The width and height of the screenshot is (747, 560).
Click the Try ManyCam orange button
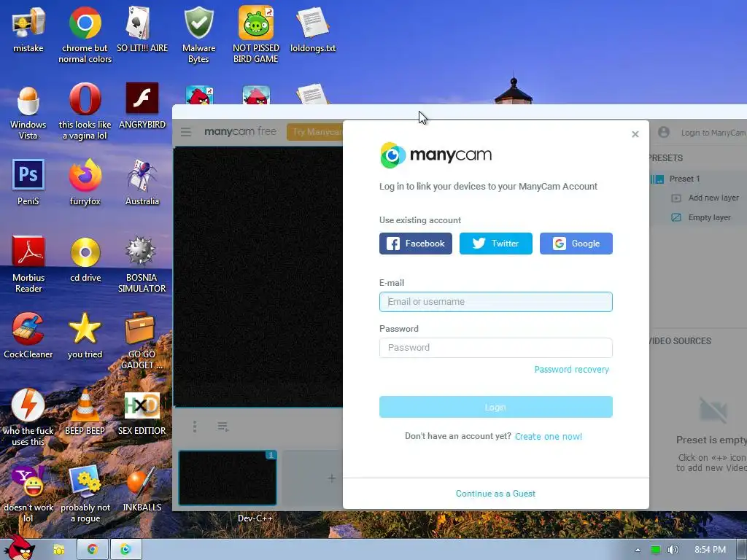(315, 132)
